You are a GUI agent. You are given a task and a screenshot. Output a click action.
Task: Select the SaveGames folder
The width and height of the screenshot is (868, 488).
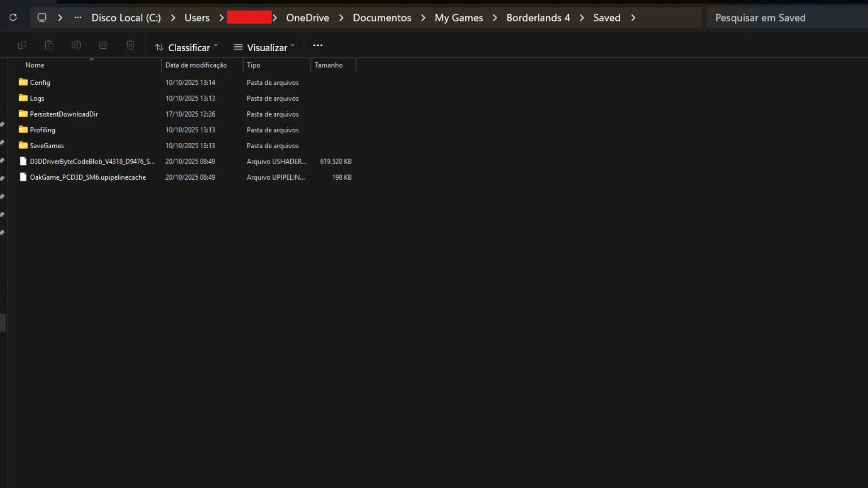pyautogui.click(x=47, y=146)
